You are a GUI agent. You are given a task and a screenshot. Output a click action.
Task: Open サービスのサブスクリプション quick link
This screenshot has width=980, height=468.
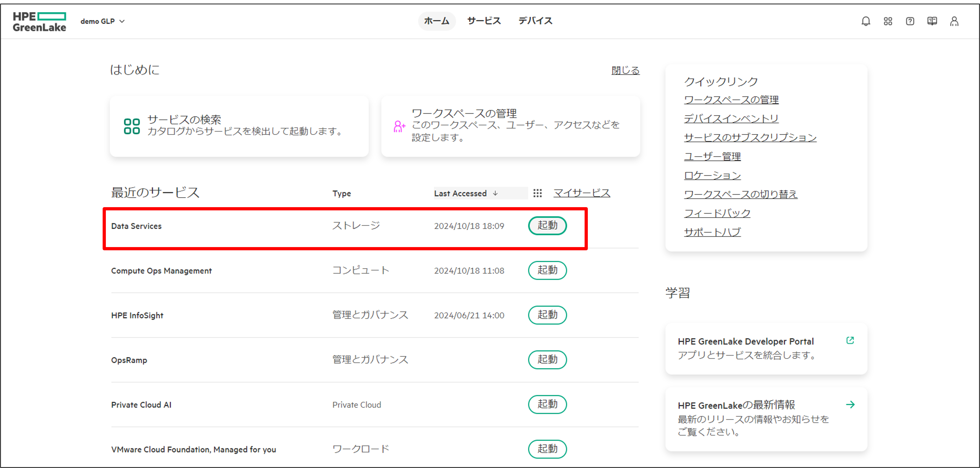click(750, 138)
